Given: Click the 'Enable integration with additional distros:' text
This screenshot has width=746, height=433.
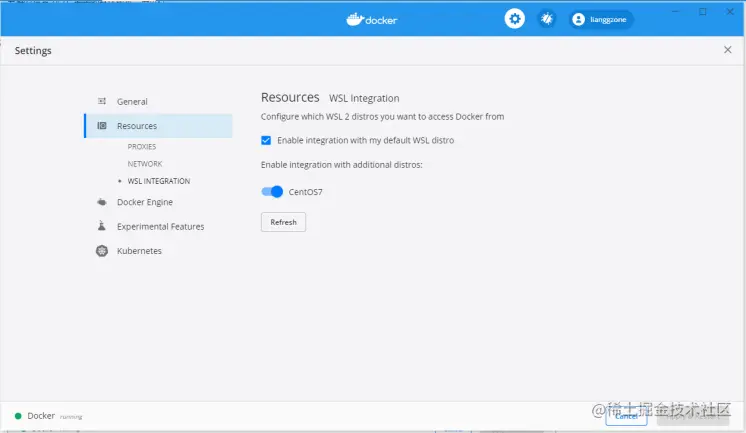Looking at the screenshot, I should 342,165.
